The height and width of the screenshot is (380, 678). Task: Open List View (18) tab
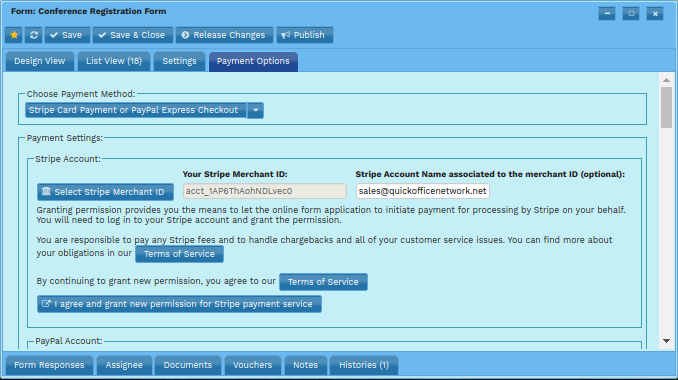coord(114,61)
